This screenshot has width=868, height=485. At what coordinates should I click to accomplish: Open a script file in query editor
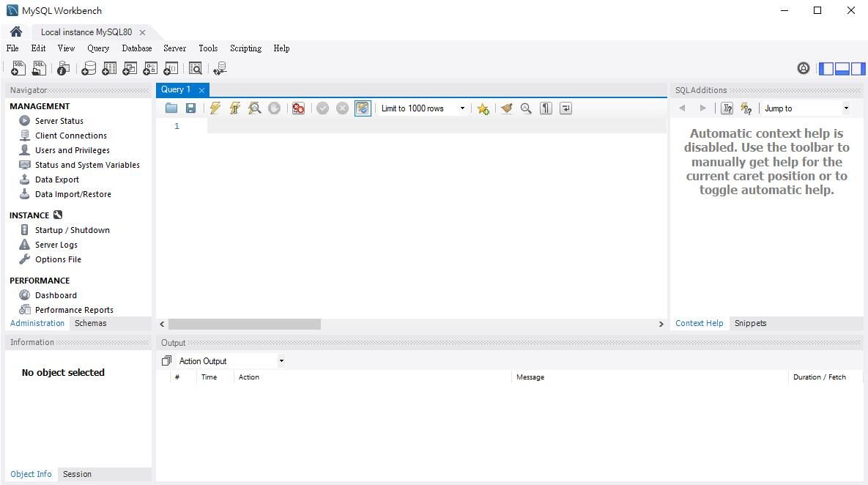pyautogui.click(x=171, y=108)
